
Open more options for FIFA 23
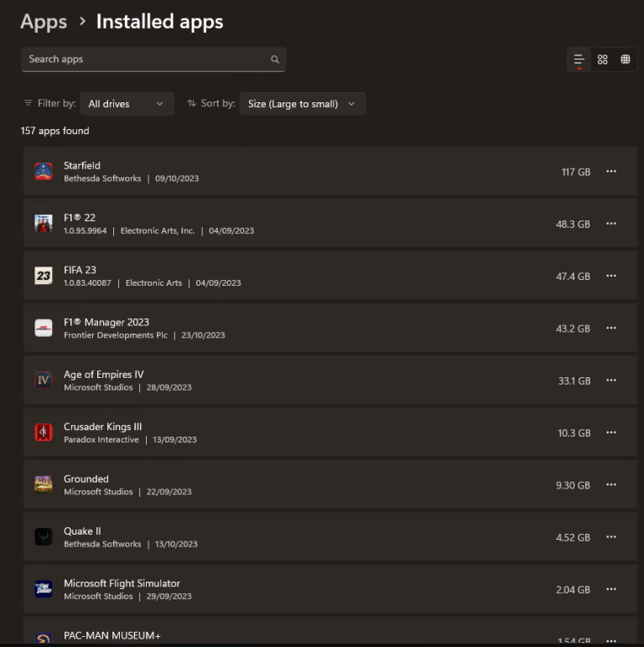click(611, 276)
